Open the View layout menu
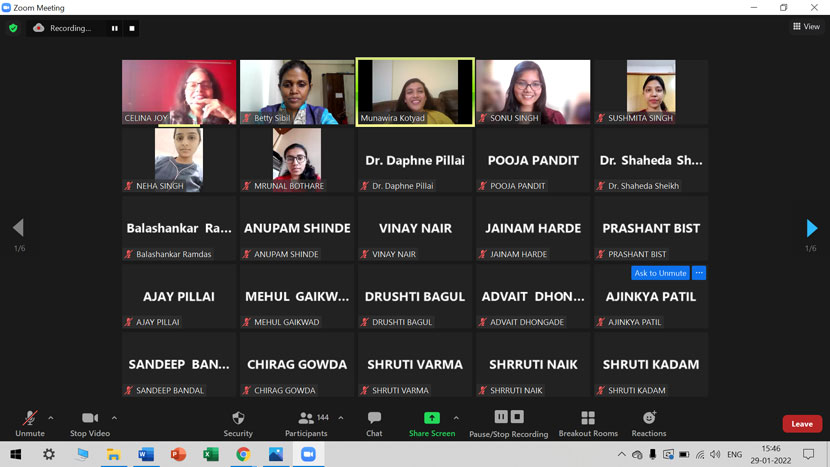Screen dimensions: 830x467 click(806, 26)
